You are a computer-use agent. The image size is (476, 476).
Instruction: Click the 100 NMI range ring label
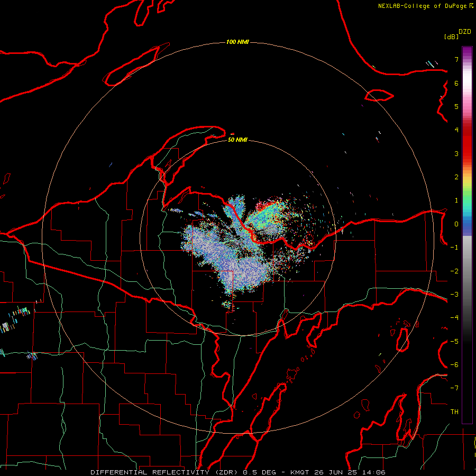pyautogui.click(x=237, y=42)
